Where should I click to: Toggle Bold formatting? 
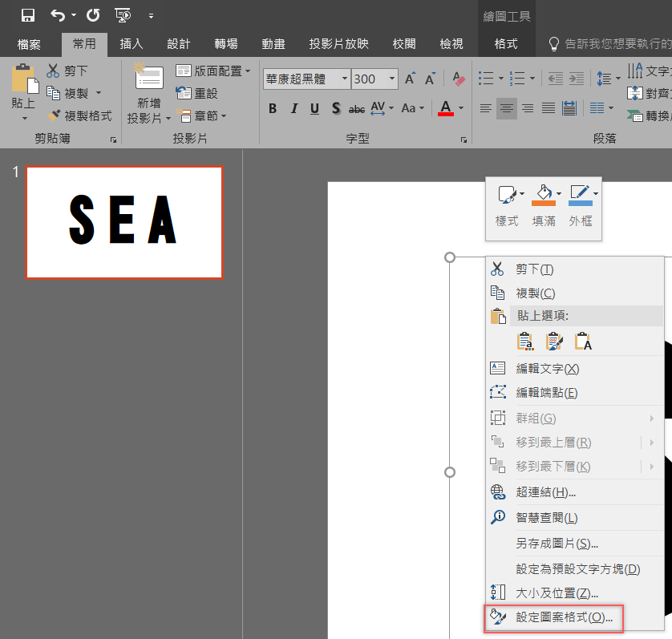[273, 109]
